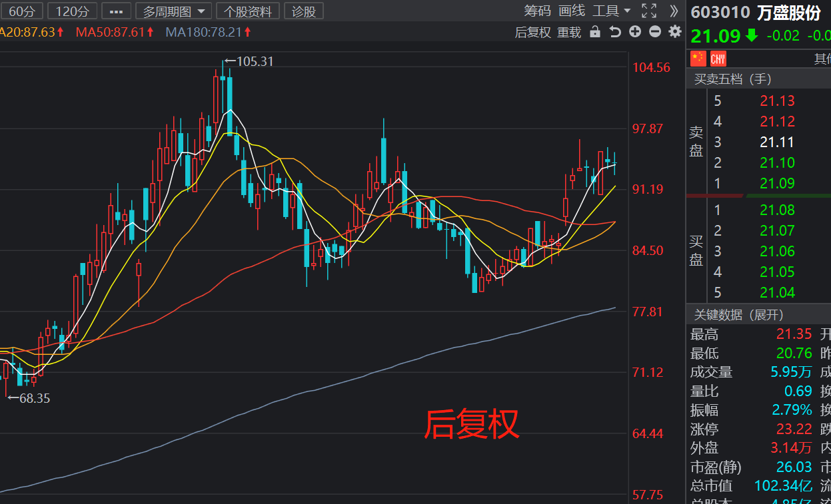831x504 pixels.
Task: Click the 84.50 price axis label
Action: (x=648, y=250)
